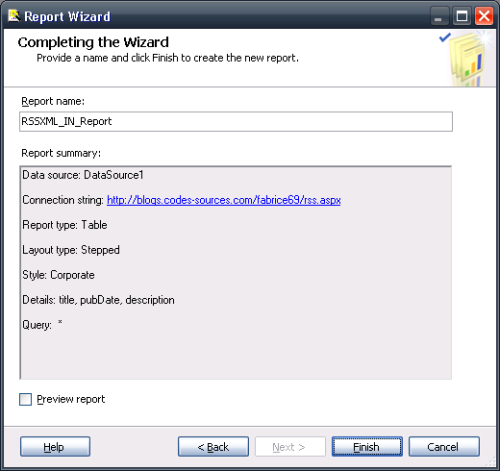Enable the Preview report checkbox
Screen dimensions: 500x471
tap(26, 399)
